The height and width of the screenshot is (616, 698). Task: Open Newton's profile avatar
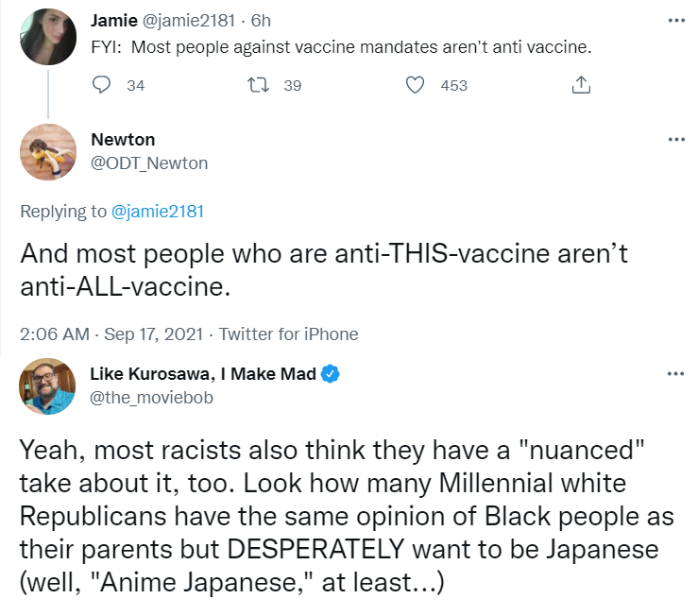(47, 151)
